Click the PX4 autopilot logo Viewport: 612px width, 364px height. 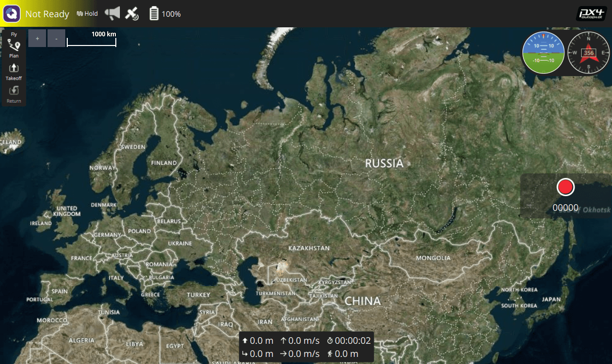[x=591, y=14]
